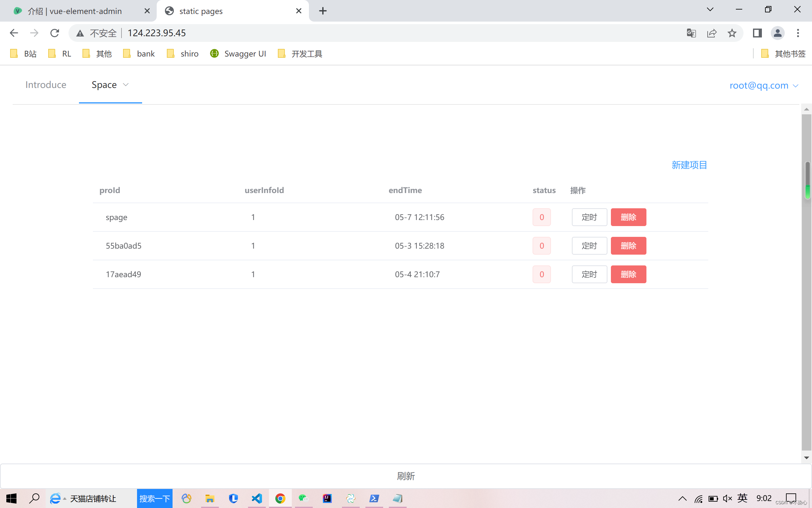Click 删除 button for spage row
This screenshot has width=812, height=508.
click(628, 217)
